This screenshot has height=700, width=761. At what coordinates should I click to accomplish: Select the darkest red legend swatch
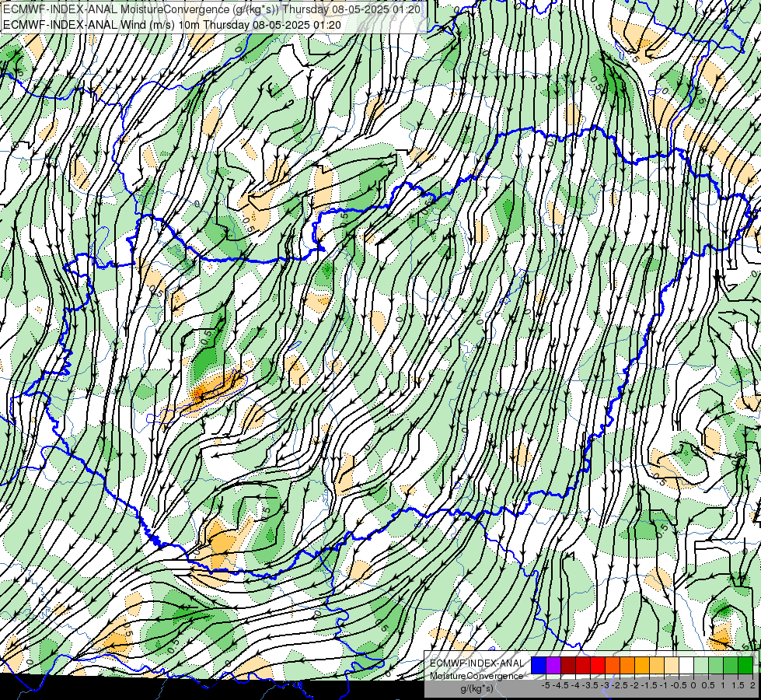568,665
